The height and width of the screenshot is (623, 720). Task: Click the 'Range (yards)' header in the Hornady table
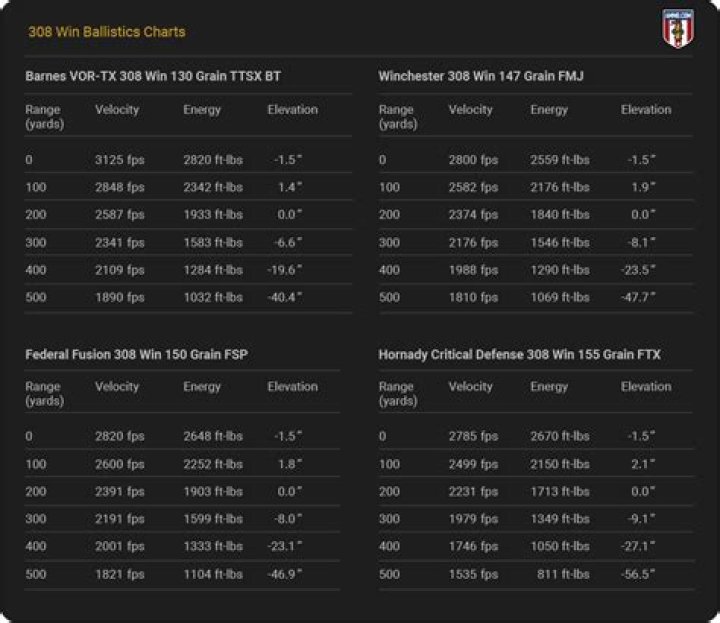pyautogui.click(x=398, y=394)
